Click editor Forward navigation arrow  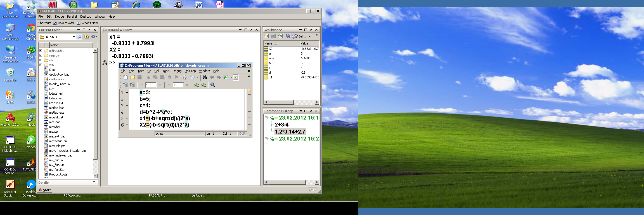point(219,77)
